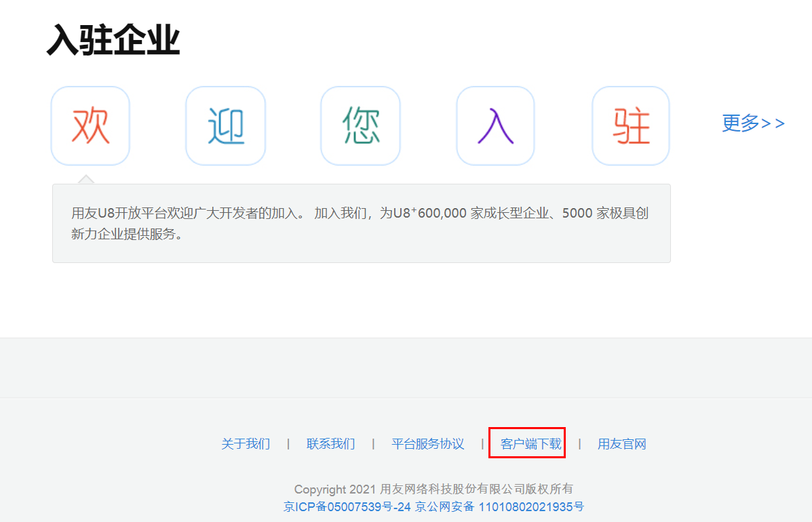This screenshot has width=812, height=522.
Task: Click the separator between 客户端下载 and 用友官网
Action: tap(579, 444)
